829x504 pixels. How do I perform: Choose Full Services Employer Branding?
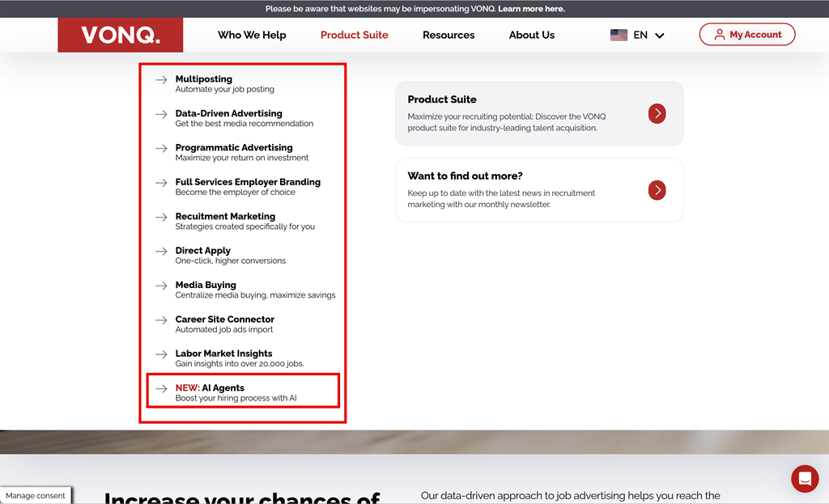point(248,182)
